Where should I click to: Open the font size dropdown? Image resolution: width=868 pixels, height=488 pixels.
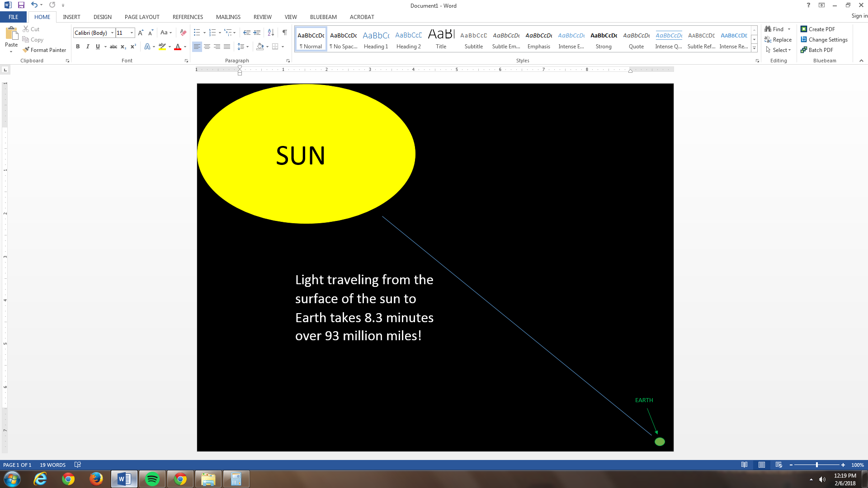[132, 33]
